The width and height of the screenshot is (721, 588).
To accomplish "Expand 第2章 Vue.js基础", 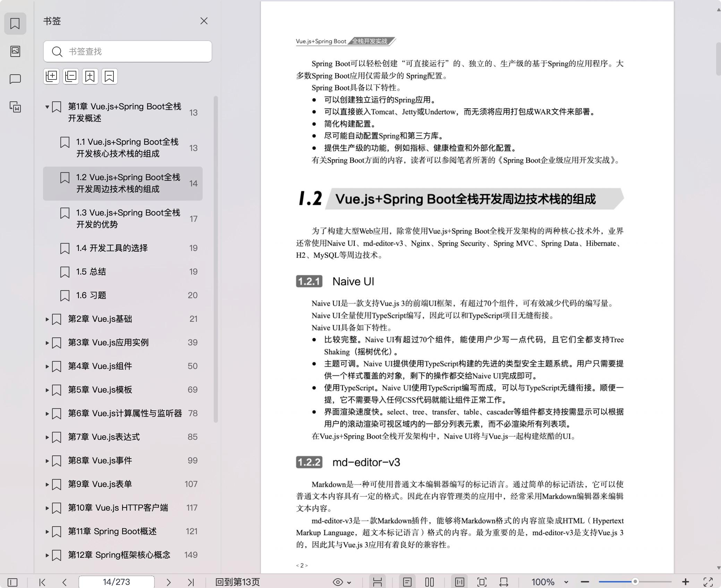I will click(47, 319).
